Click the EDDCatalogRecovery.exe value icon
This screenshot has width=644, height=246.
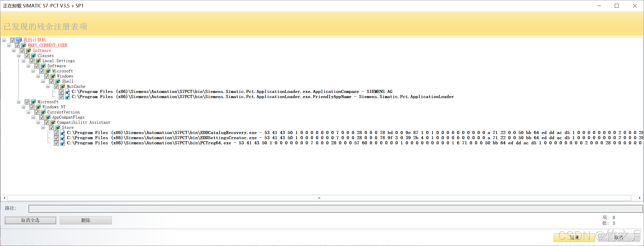coord(63,133)
